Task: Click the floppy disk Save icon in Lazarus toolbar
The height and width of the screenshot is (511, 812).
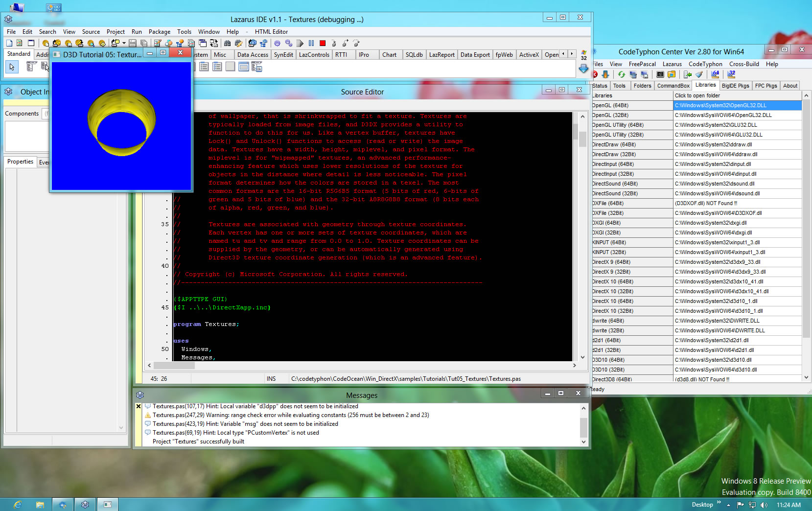Action: coord(132,43)
